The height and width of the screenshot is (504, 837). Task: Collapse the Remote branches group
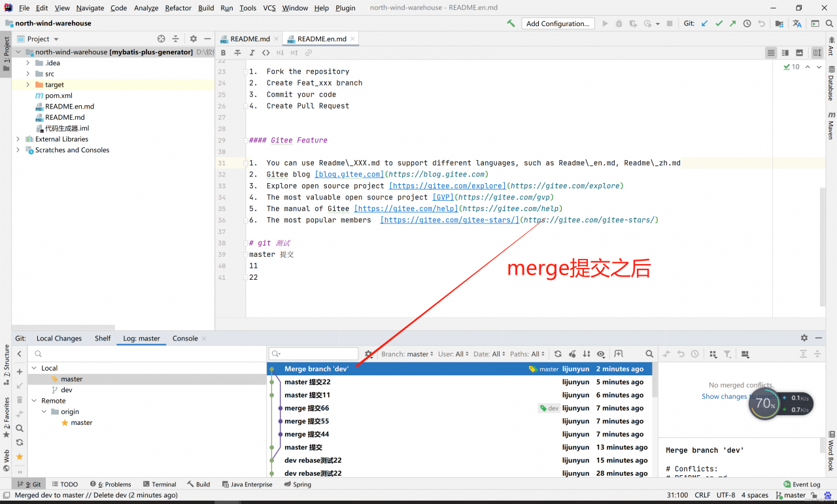pos(33,401)
